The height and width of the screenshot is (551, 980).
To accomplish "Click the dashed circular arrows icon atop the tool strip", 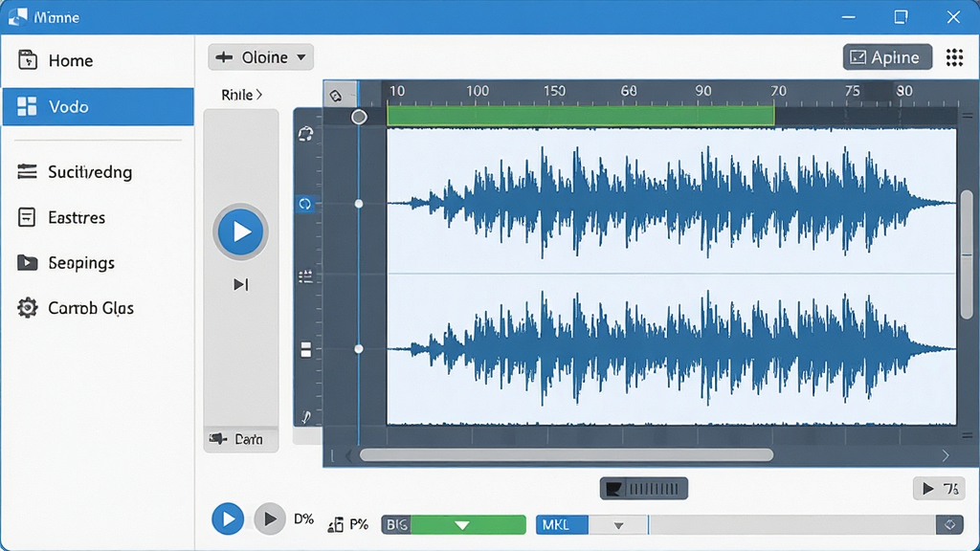I will click(305, 134).
